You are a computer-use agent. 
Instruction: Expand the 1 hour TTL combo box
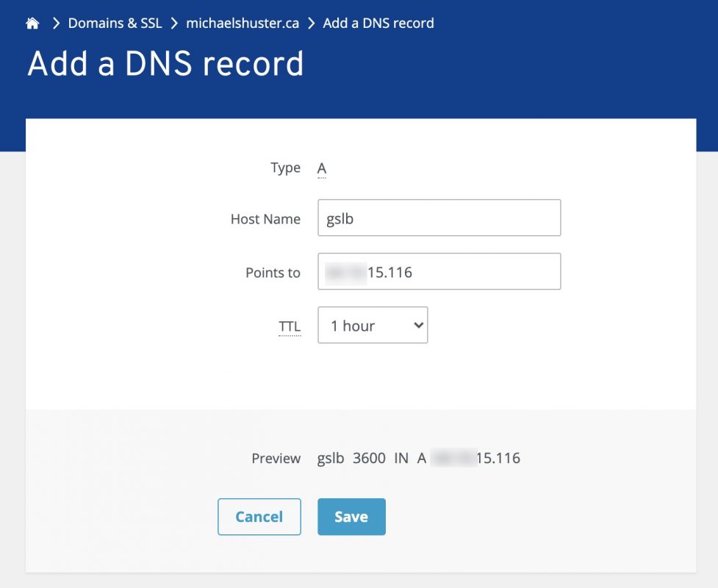coord(373,325)
